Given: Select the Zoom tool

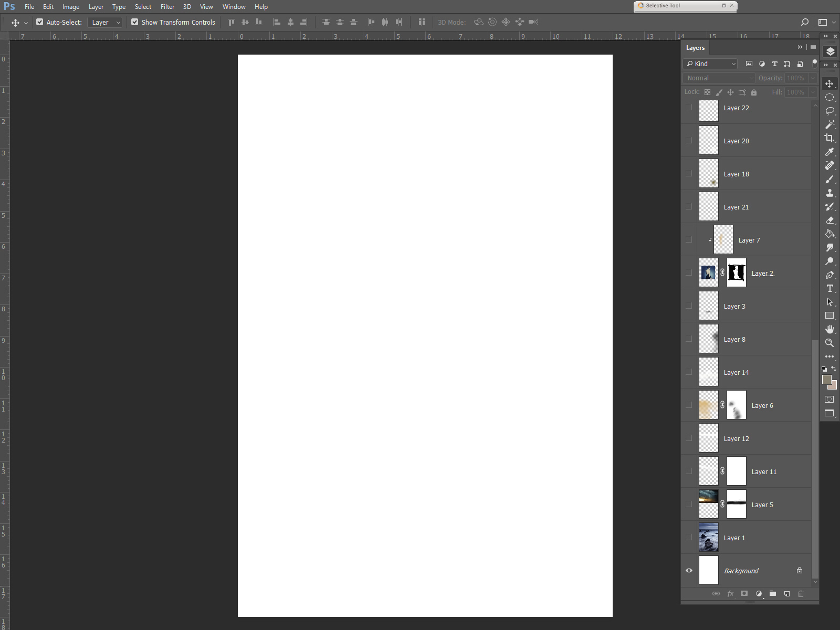Looking at the screenshot, I should 829,343.
